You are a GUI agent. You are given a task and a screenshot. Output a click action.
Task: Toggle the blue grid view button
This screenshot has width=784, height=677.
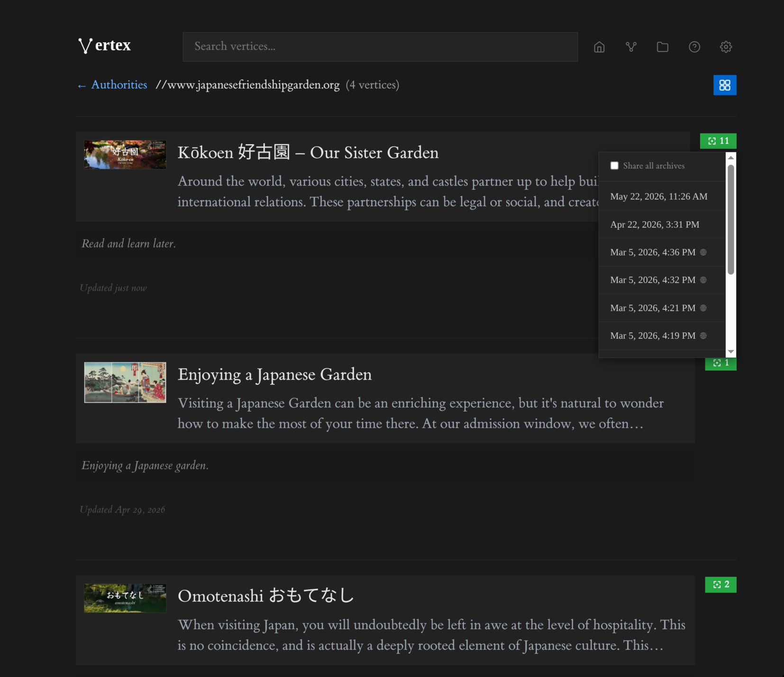[725, 85]
